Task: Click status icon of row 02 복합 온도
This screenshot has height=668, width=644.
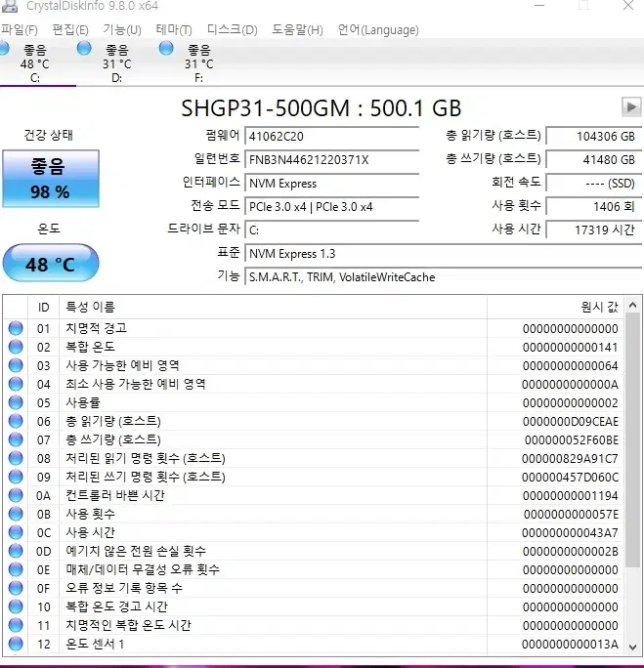Action: tap(16, 347)
